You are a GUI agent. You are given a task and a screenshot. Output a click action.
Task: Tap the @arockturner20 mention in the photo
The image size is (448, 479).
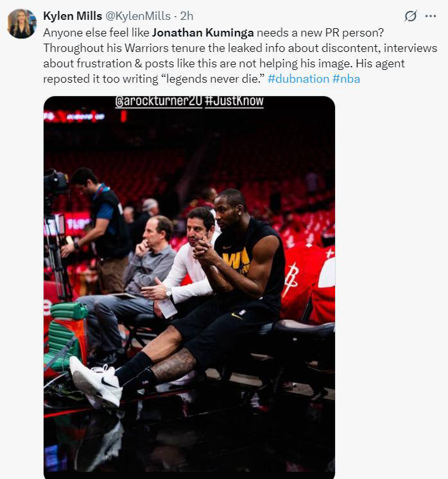(159, 101)
